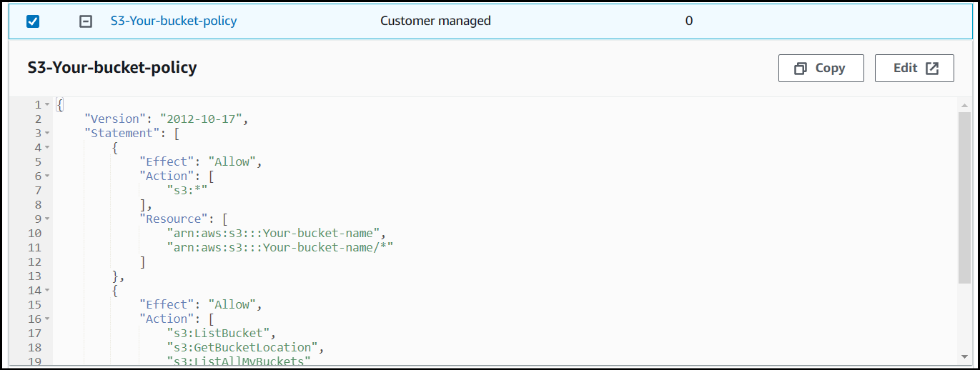This screenshot has width=980, height=370.
Task: Click the attached entities count 0
Action: [x=689, y=21]
